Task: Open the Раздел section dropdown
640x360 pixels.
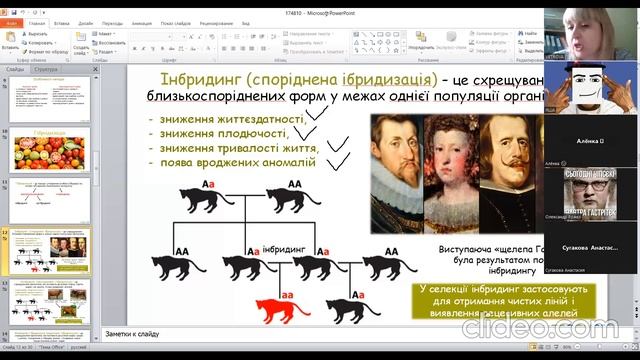Action: pyautogui.click(x=104, y=52)
